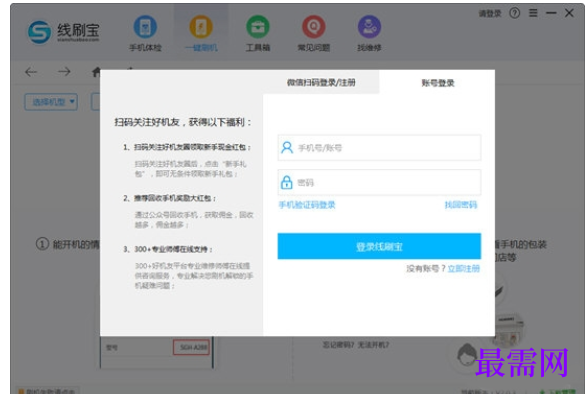Open the 找维修 repair icon
The height and width of the screenshot is (394, 587).
[369, 33]
